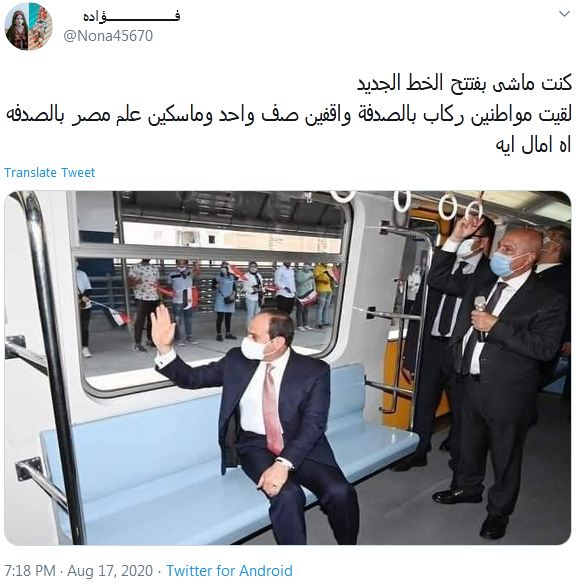This screenshot has height=588, width=584.
Task: Click the 7:18 PM tweet time
Action: click(30, 571)
